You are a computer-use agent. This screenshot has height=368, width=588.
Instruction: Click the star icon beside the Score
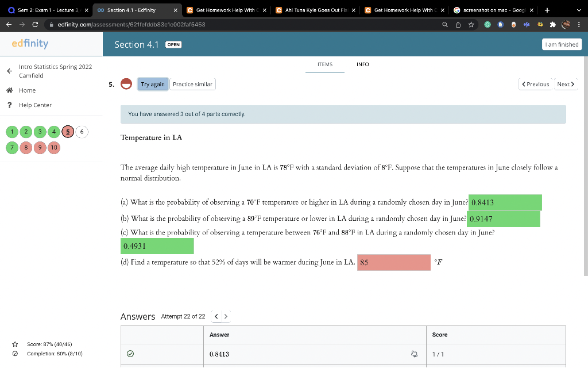point(14,344)
